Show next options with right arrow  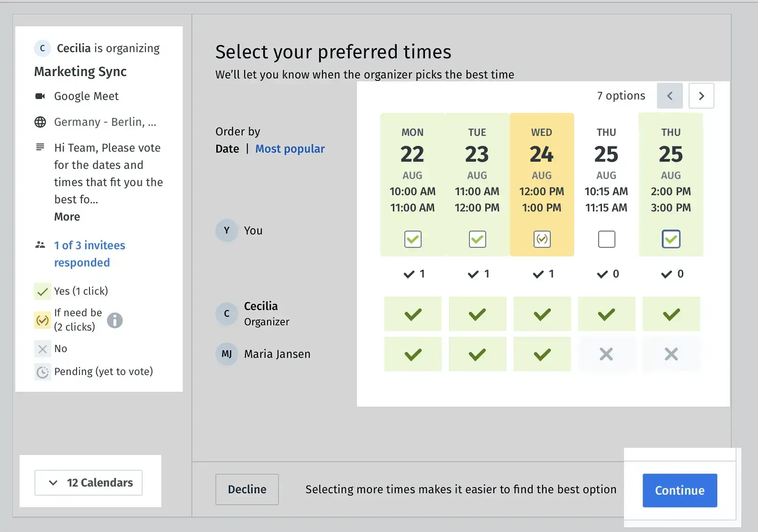pos(702,96)
